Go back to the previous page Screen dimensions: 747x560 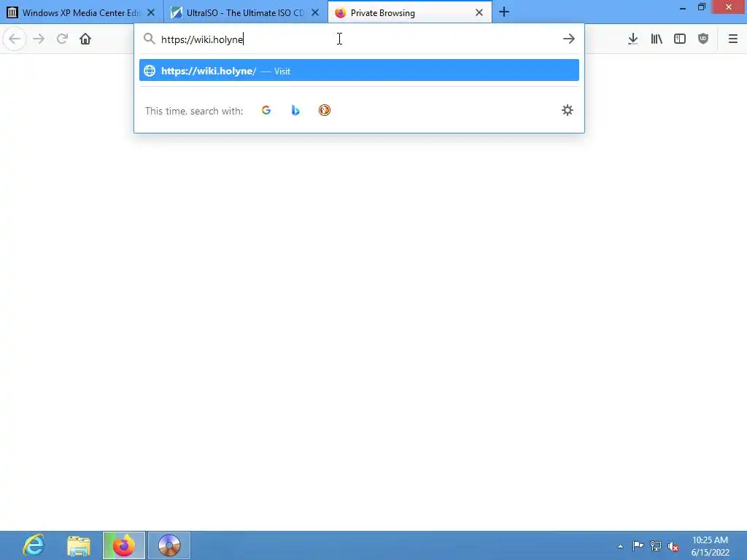(15, 39)
